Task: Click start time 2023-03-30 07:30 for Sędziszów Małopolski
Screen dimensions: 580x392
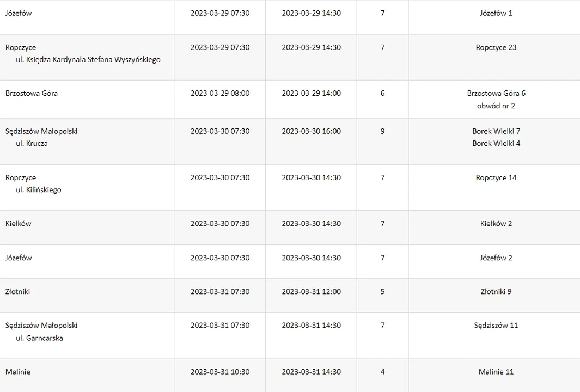Action: [219, 131]
